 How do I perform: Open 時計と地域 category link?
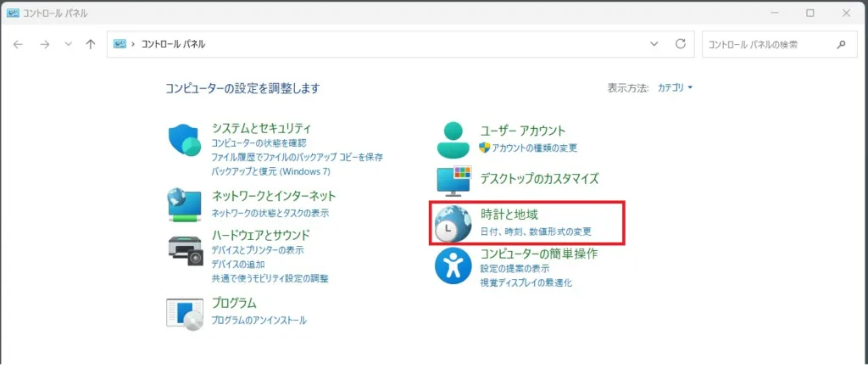tap(509, 215)
